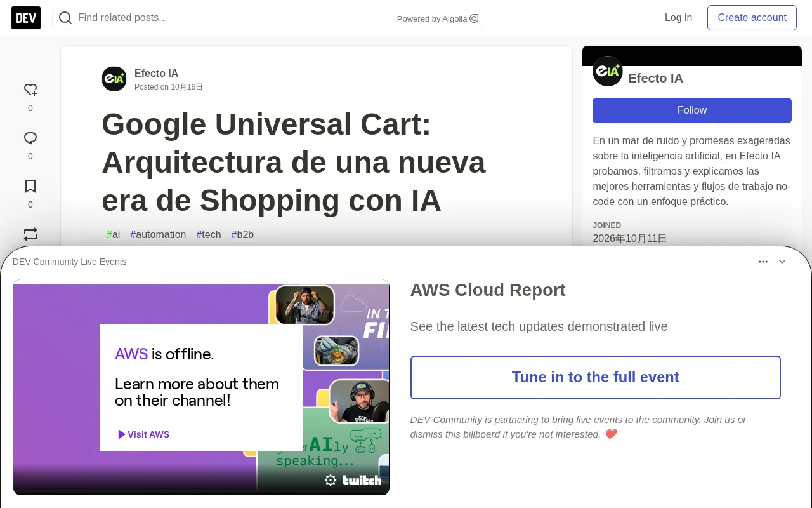This screenshot has height=508, width=812.
Task: Open billboard three-dots options menu
Action: (763, 262)
